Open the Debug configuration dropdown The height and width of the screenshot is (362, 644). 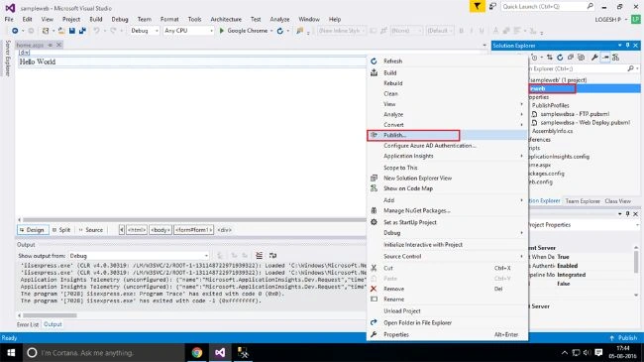(x=145, y=31)
